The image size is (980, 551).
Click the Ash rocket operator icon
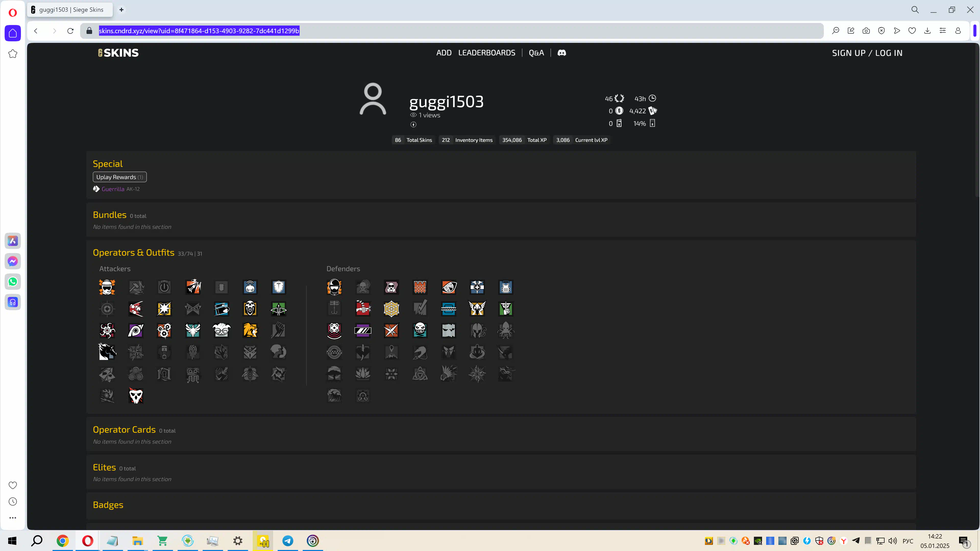(x=193, y=287)
